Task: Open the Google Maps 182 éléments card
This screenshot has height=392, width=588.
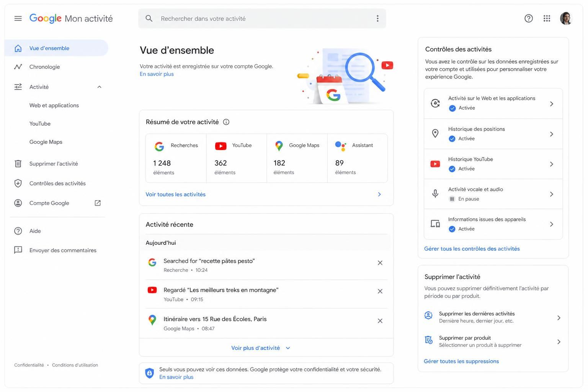Action: pyautogui.click(x=297, y=158)
